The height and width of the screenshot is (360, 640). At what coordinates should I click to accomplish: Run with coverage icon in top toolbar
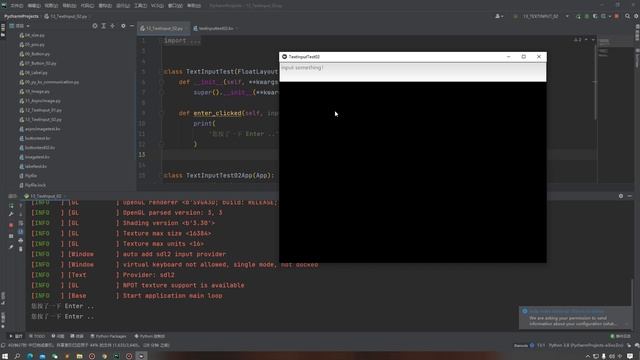(595, 16)
